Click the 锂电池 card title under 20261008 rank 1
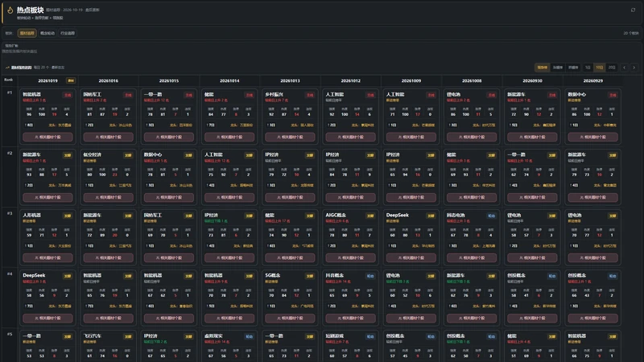This screenshot has width=644, height=362. [453, 94]
